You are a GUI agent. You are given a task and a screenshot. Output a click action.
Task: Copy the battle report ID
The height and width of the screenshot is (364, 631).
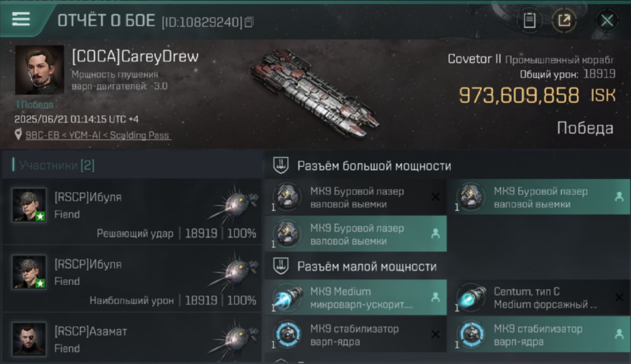point(249,22)
